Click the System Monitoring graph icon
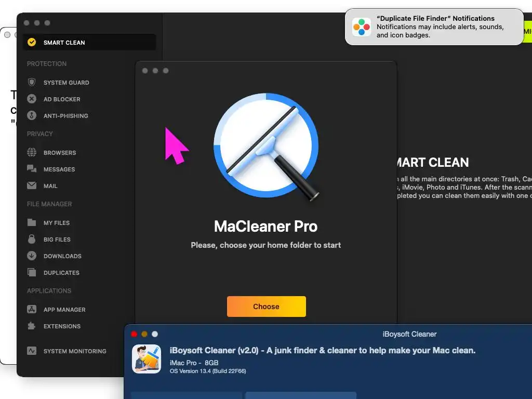 point(32,351)
